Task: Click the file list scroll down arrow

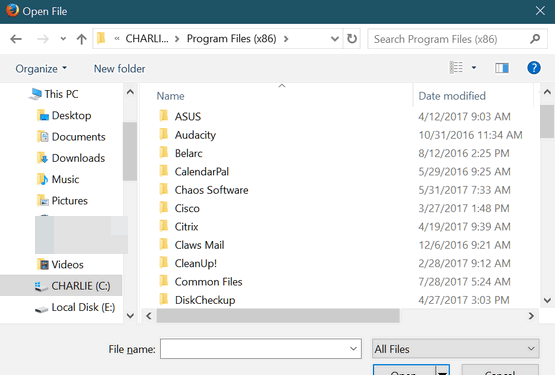Action: tap(547, 300)
